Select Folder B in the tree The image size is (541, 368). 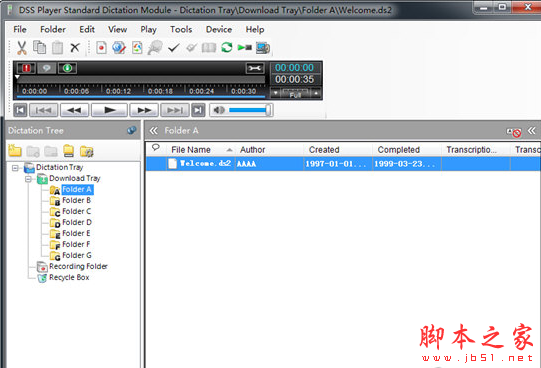pos(76,200)
